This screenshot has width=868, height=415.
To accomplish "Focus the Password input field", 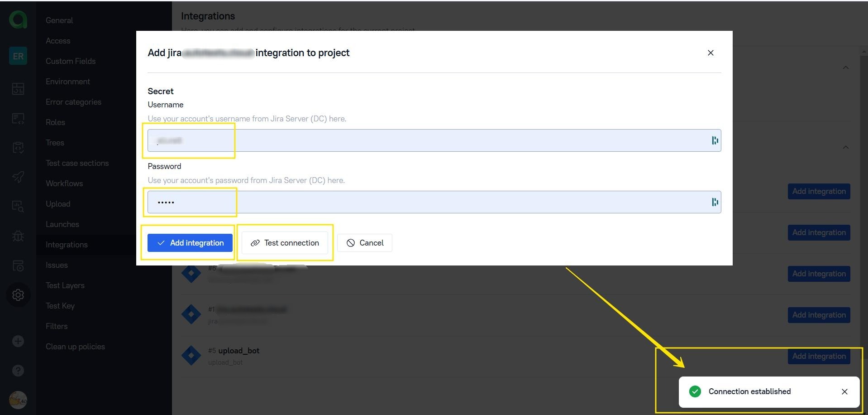I will 434,202.
